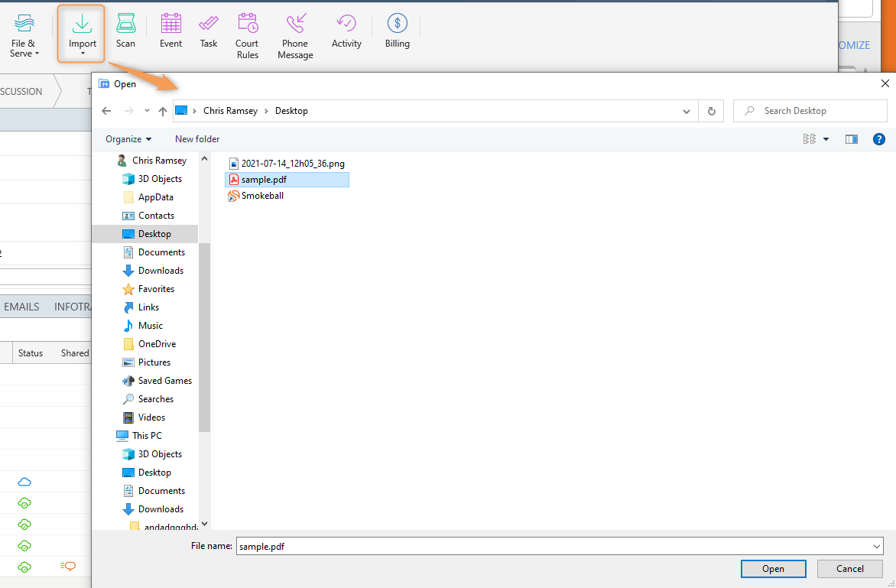This screenshot has width=896, height=588.
Task: Create a new Event
Action: (x=170, y=31)
